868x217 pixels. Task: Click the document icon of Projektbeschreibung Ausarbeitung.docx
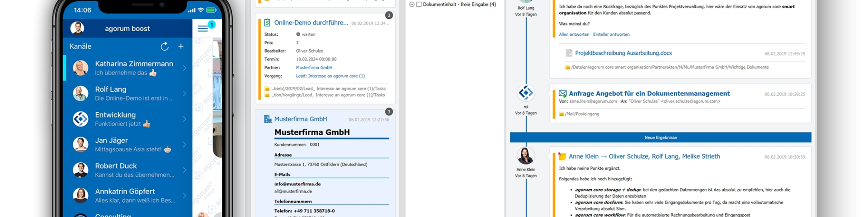pyautogui.click(x=569, y=53)
